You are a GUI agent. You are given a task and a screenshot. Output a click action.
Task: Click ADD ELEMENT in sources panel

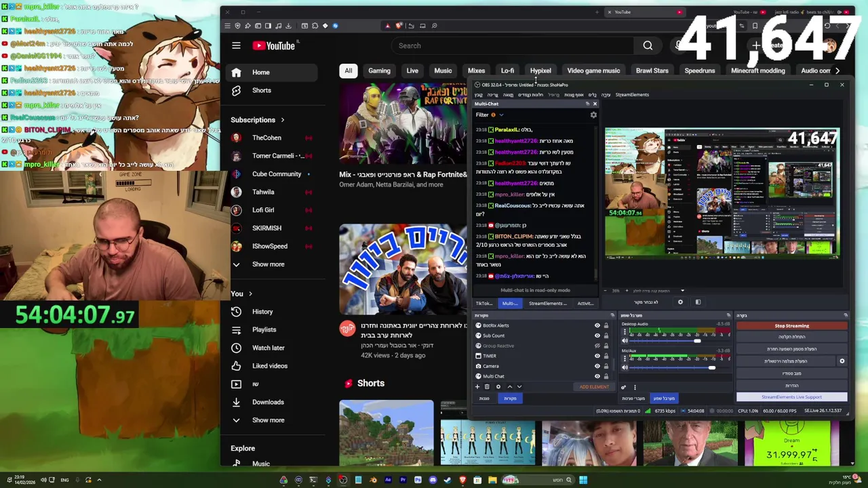(594, 387)
